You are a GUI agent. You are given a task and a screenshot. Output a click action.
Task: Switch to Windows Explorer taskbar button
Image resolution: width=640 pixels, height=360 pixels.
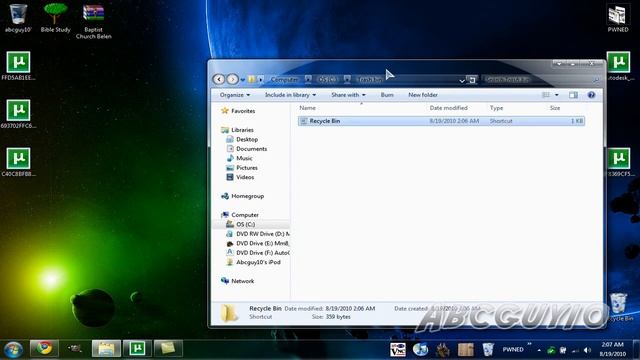tap(106, 349)
